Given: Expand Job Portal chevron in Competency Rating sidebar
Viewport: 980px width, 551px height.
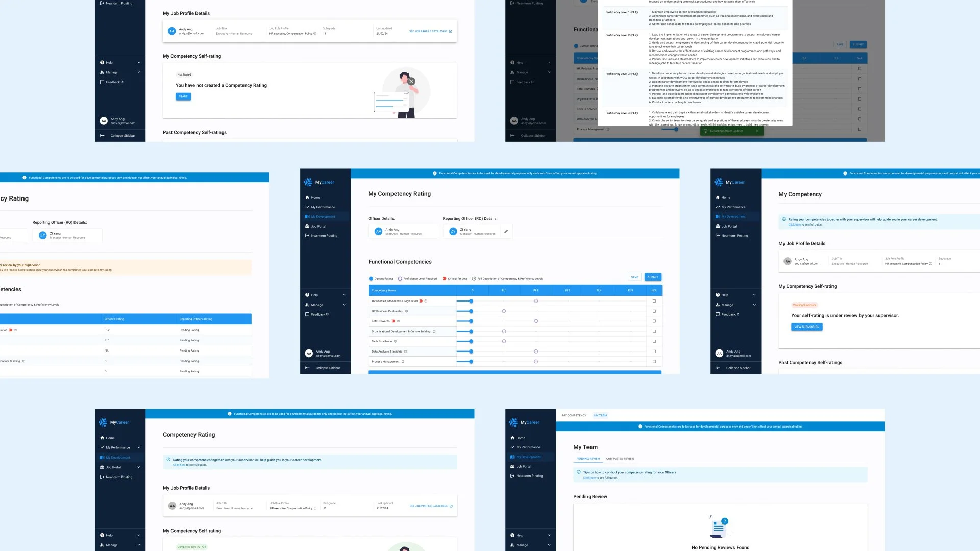Looking at the screenshot, I should point(139,467).
